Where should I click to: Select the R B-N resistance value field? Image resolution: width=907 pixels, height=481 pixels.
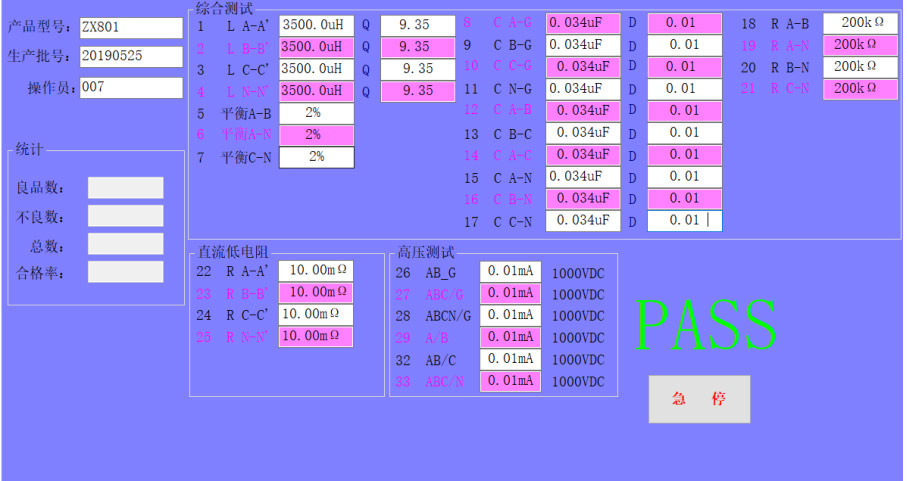[860, 67]
